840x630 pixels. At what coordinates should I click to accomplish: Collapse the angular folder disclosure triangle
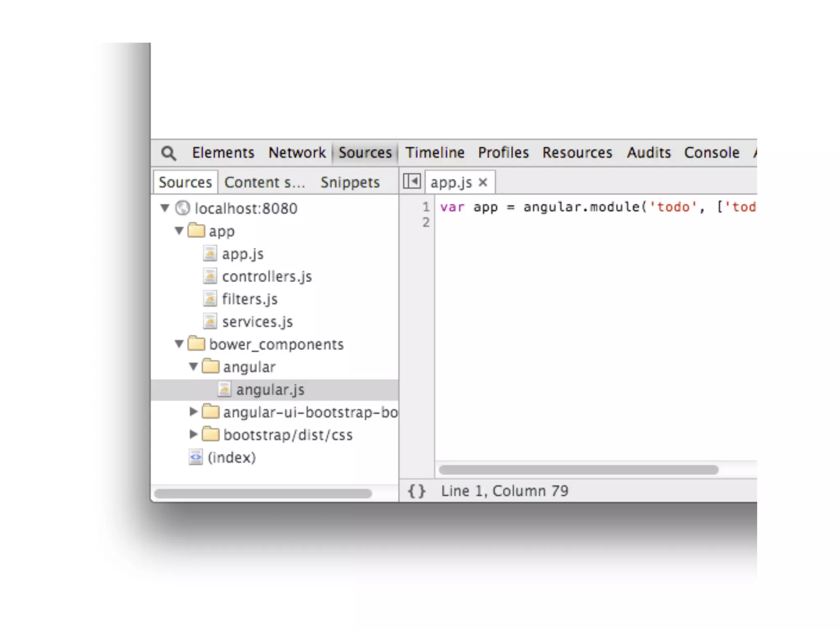tap(193, 366)
